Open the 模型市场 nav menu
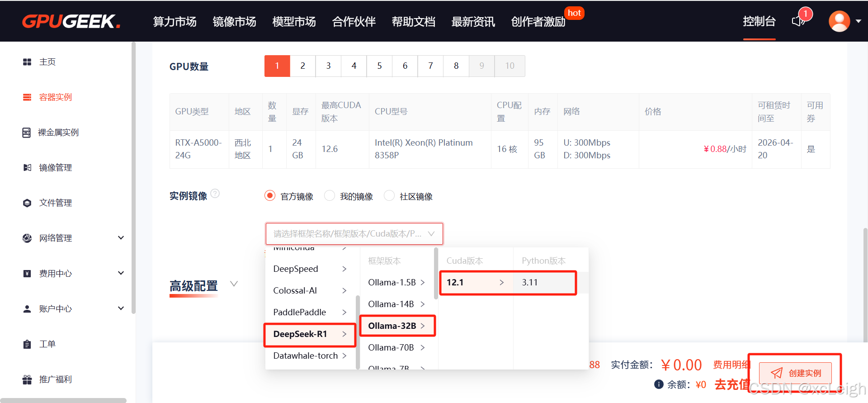The height and width of the screenshot is (403, 868). pyautogui.click(x=294, y=22)
